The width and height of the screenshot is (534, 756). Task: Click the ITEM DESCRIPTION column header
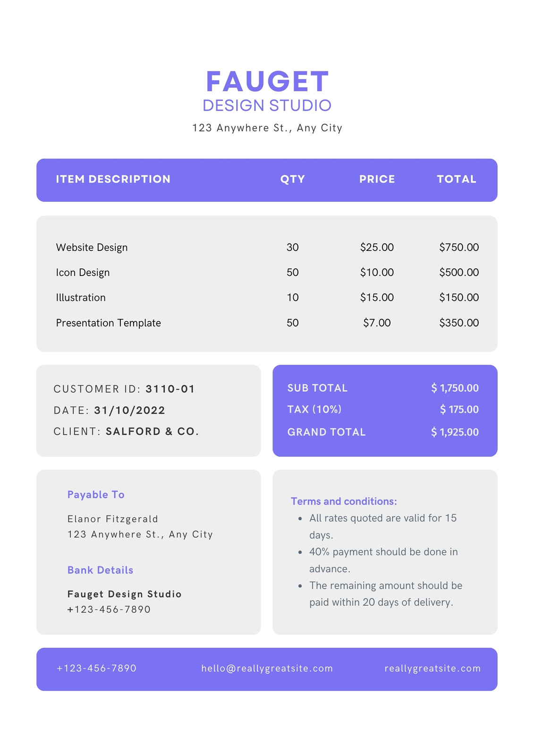(x=113, y=179)
